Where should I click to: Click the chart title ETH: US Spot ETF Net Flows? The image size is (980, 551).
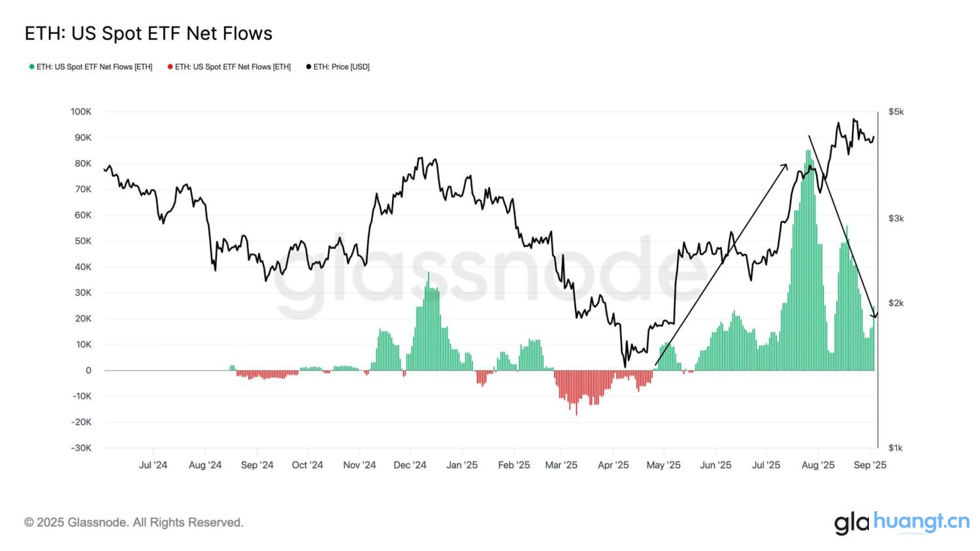point(148,33)
